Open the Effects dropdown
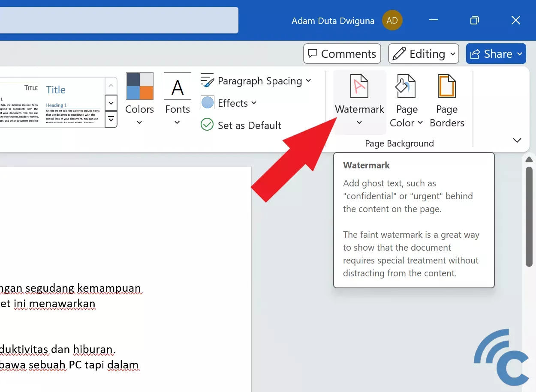536x392 pixels. pyautogui.click(x=229, y=103)
